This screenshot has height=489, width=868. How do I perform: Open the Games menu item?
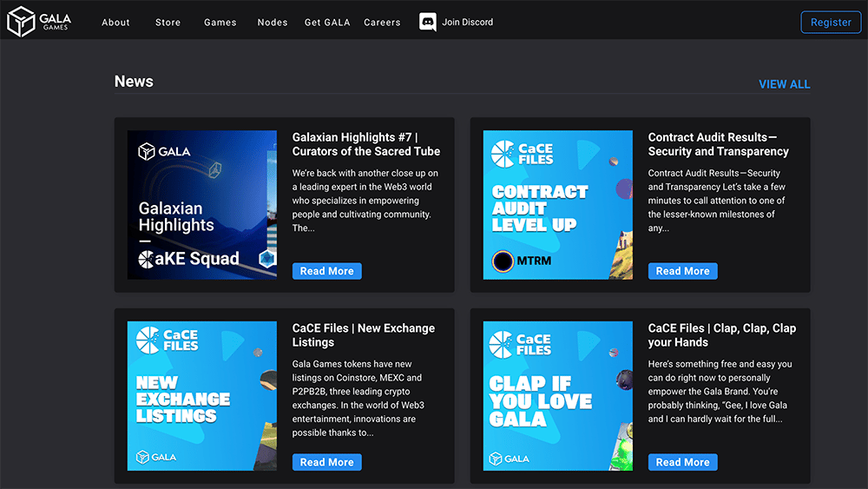pyautogui.click(x=220, y=23)
